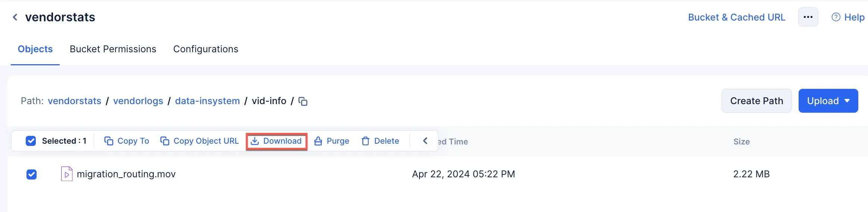This screenshot has width=868, height=212.
Task: Purge the selected object from cache
Action: coord(332,141)
